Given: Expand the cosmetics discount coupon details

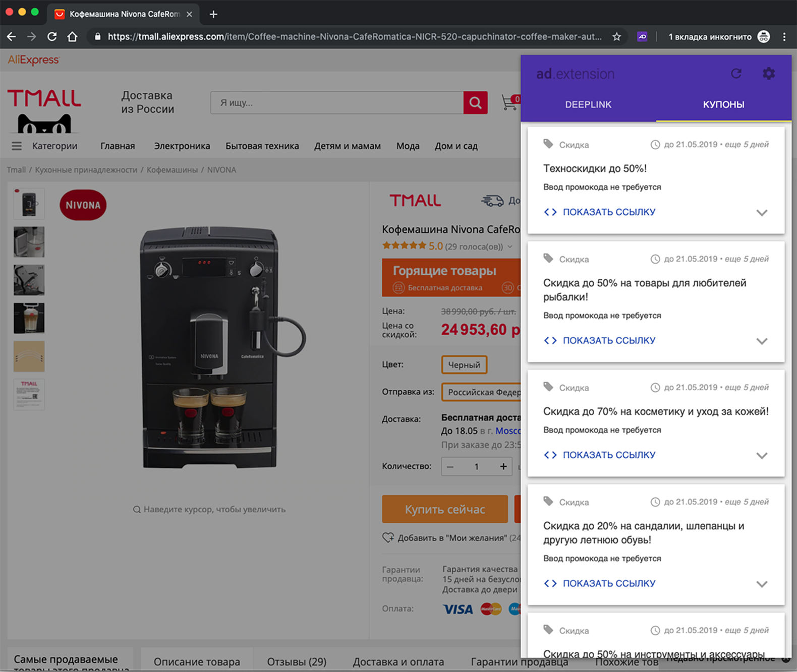Looking at the screenshot, I should (x=762, y=456).
